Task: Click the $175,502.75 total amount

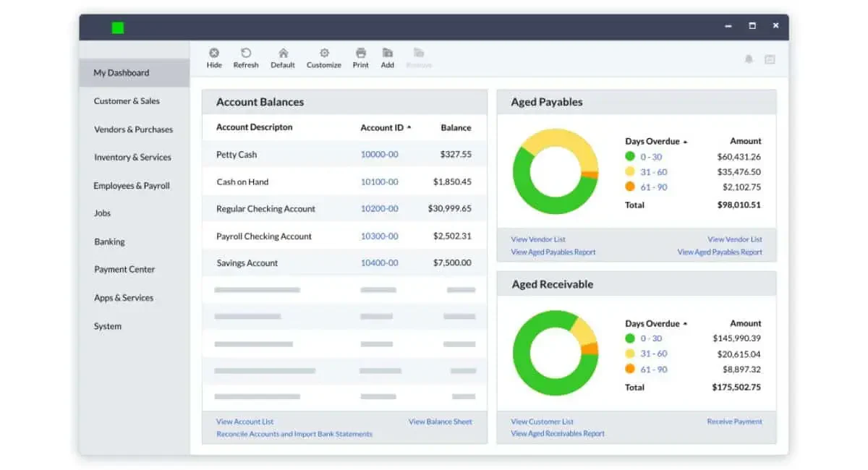Action: coord(736,388)
